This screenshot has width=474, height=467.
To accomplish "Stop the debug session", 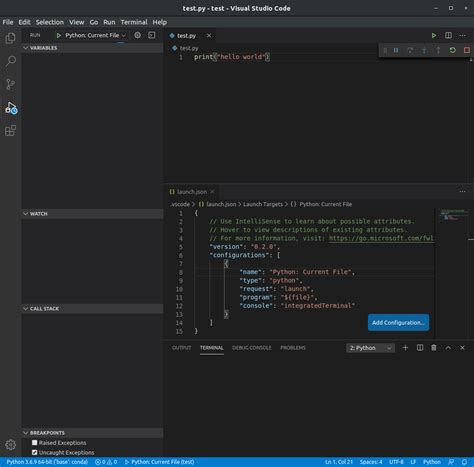I will click(467, 50).
